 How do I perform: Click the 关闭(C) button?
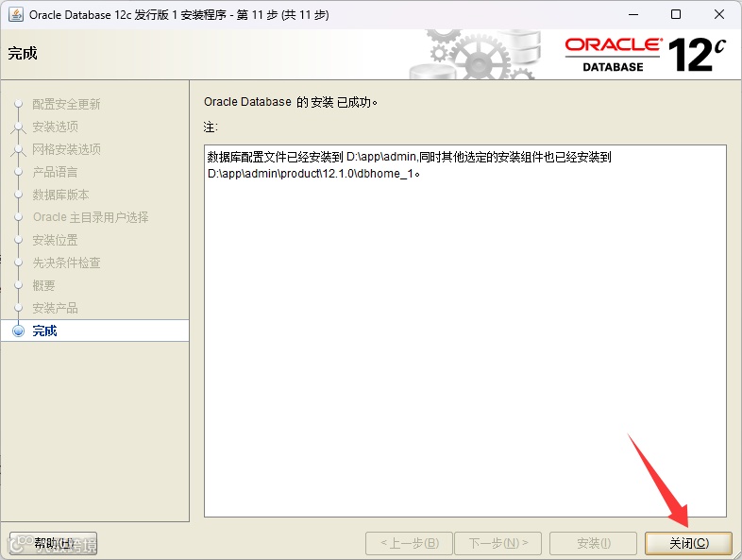[x=688, y=543]
